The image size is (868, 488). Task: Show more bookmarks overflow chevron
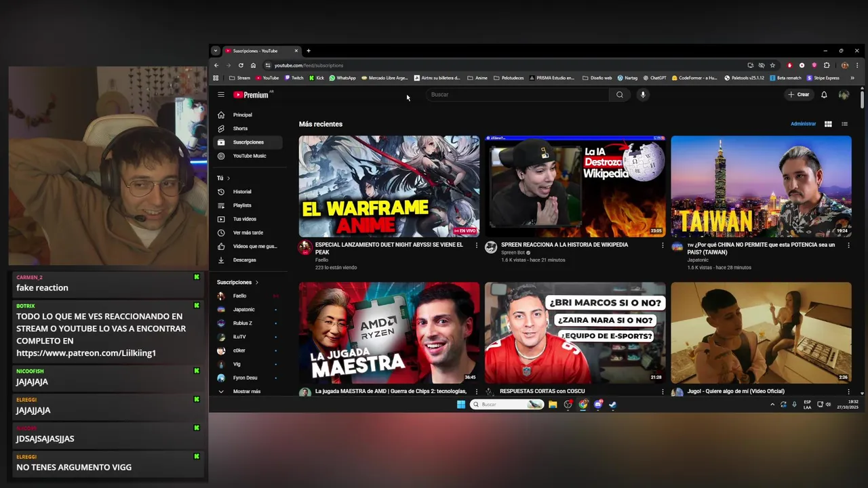click(853, 78)
